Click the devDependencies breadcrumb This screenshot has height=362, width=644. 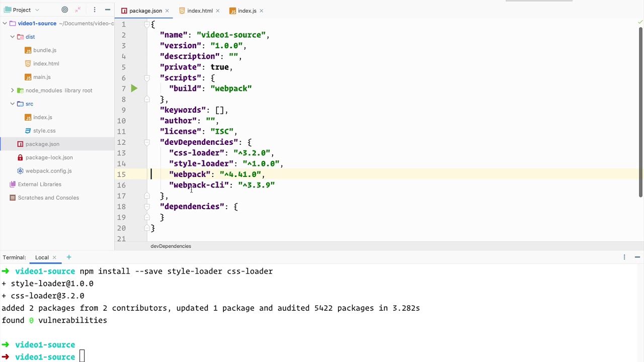tap(171, 246)
